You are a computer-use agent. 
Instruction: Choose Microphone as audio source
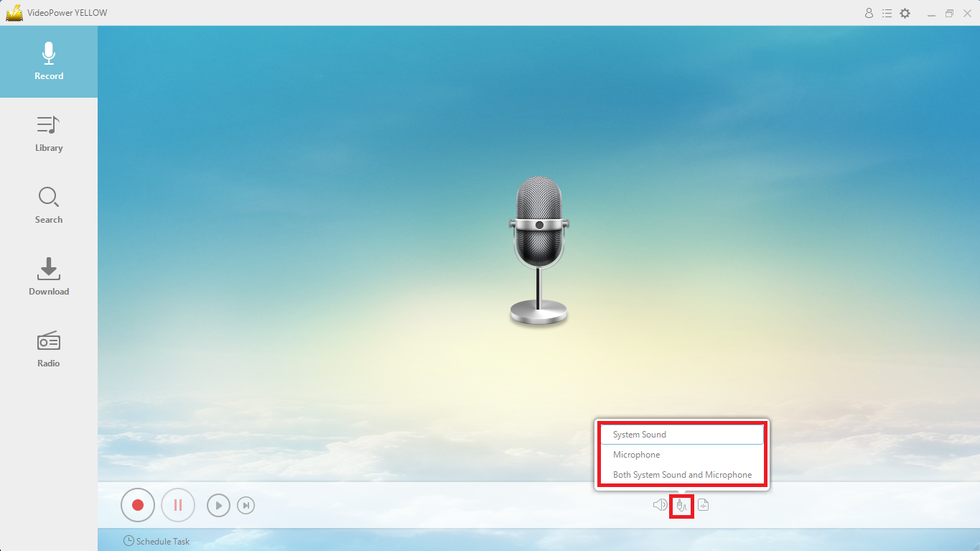[x=682, y=455]
